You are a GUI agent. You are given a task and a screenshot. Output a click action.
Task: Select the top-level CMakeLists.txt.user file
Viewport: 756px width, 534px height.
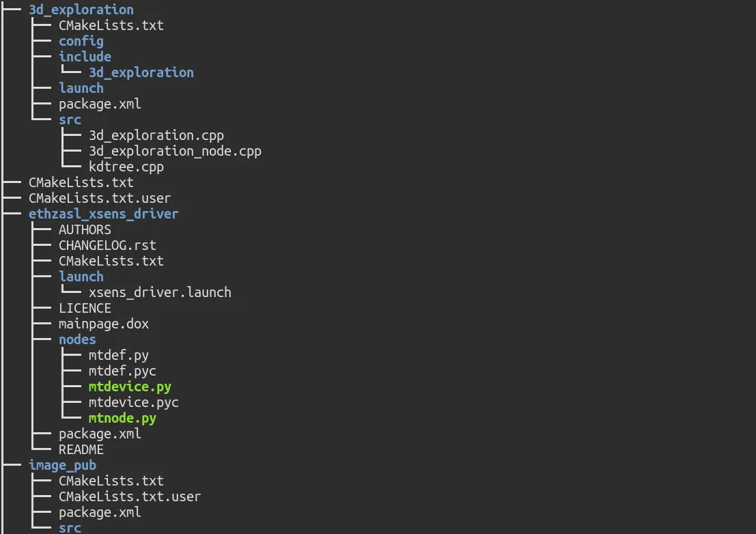(x=99, y=198)
